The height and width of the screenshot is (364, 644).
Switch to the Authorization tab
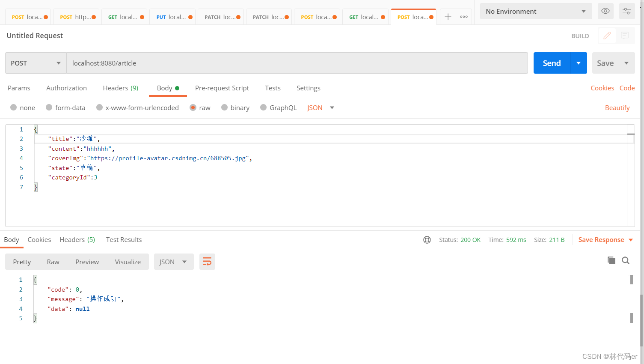click(66, 88)
